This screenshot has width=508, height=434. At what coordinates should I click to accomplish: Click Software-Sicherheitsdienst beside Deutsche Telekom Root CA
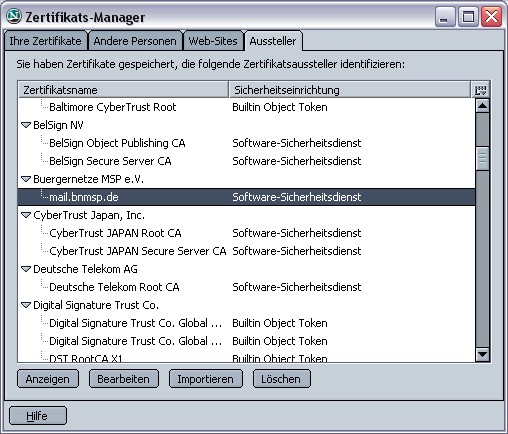coord(297,287)
